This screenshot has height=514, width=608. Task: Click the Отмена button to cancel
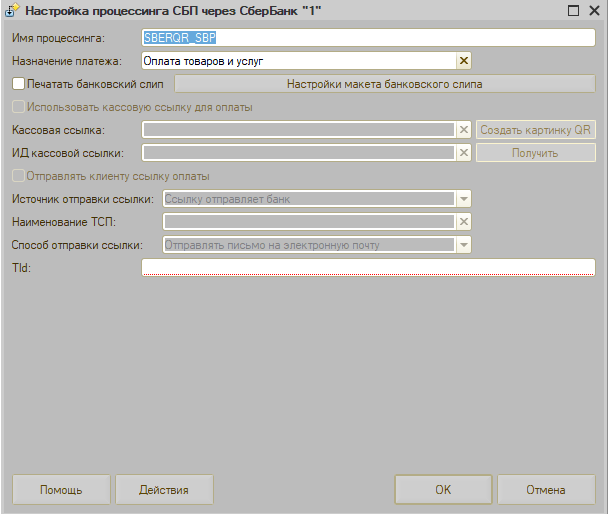pyautogui.click(x=546, y=490)
